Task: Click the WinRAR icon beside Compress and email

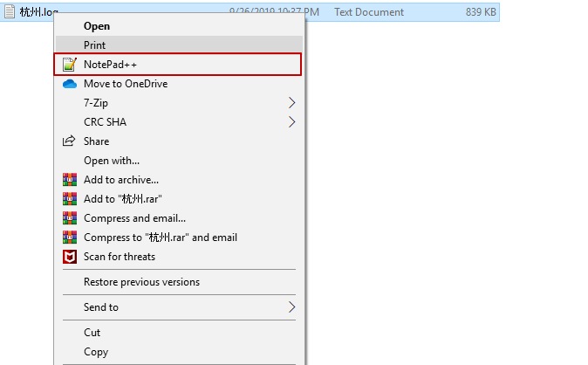Action: [x=70, y=218]
